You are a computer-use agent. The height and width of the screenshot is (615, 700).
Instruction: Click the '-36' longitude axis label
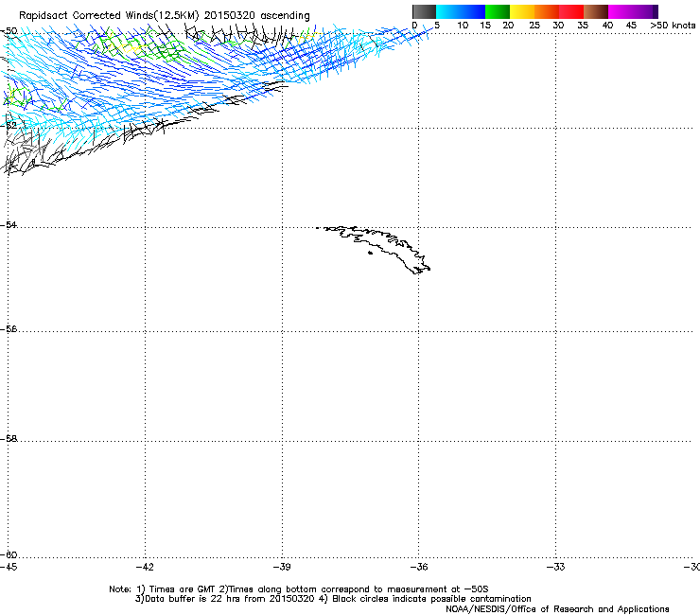419,567
